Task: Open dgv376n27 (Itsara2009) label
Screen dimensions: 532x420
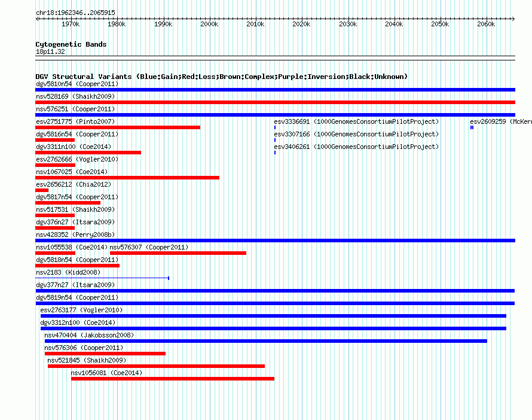Action: (75, 222)
